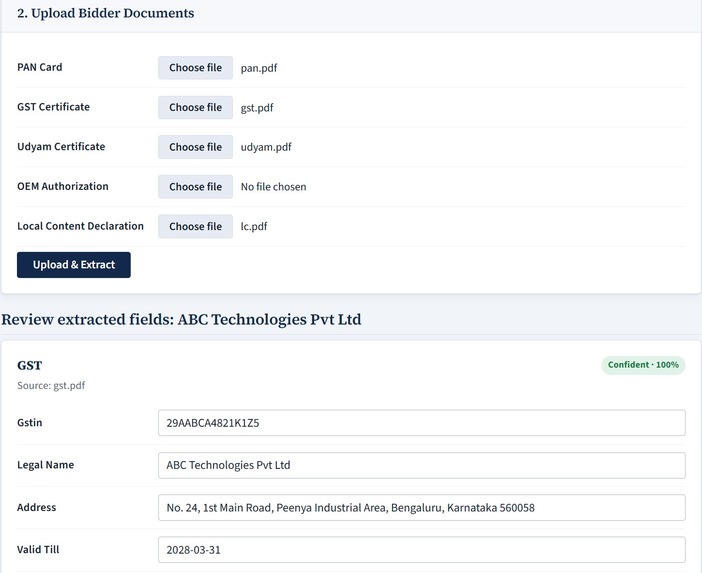Screen dimensions: 702x573
Task: Edit the Gstin input field
Action: pyautogui.click(x=421, y=423)
